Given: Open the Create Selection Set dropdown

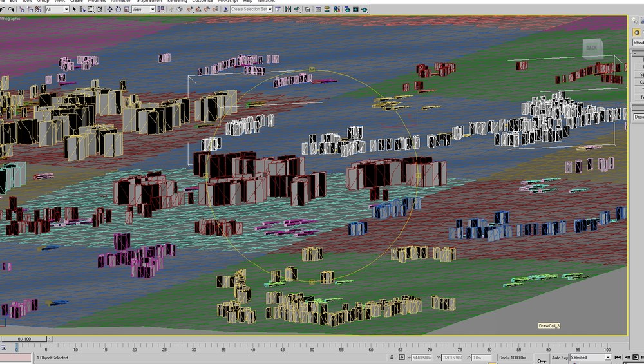Looking at the screenshot, I should click(252, 10).
